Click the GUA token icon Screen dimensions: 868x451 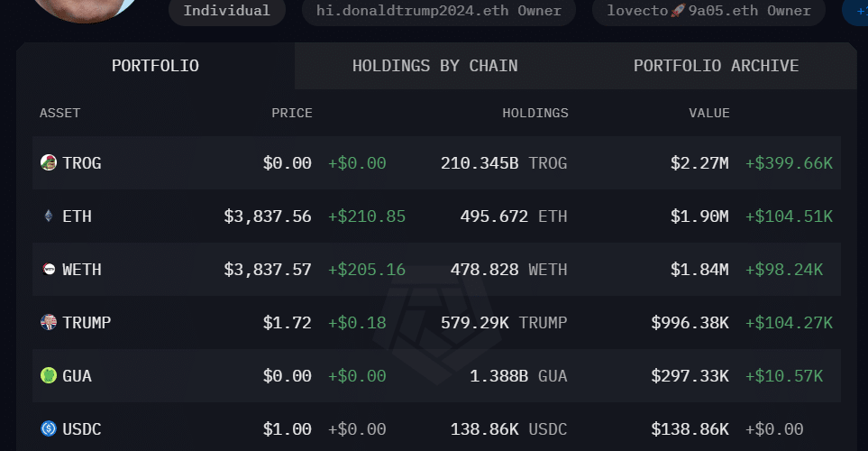49,376
